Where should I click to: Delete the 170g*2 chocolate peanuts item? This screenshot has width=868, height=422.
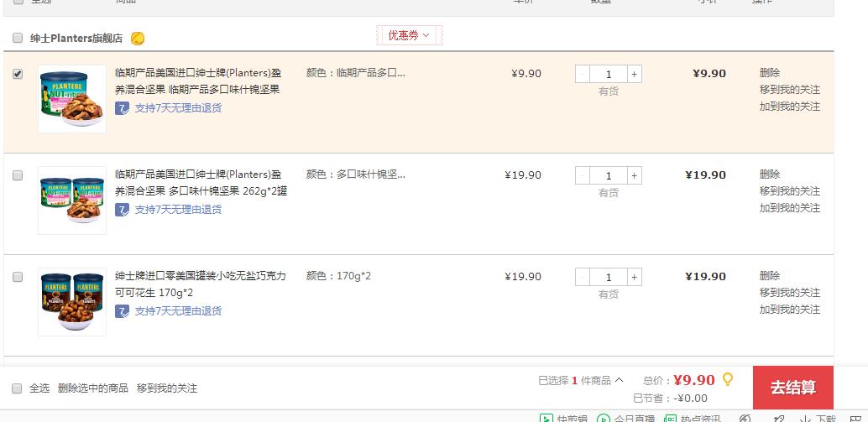[770, 275]
